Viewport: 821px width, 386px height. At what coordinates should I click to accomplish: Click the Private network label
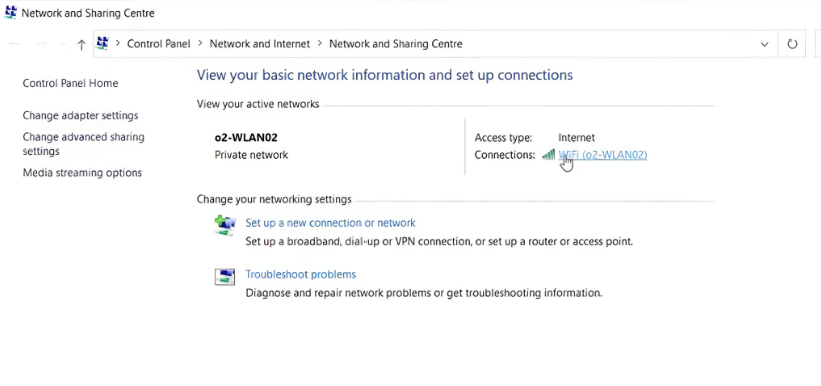tap(251, 155)
